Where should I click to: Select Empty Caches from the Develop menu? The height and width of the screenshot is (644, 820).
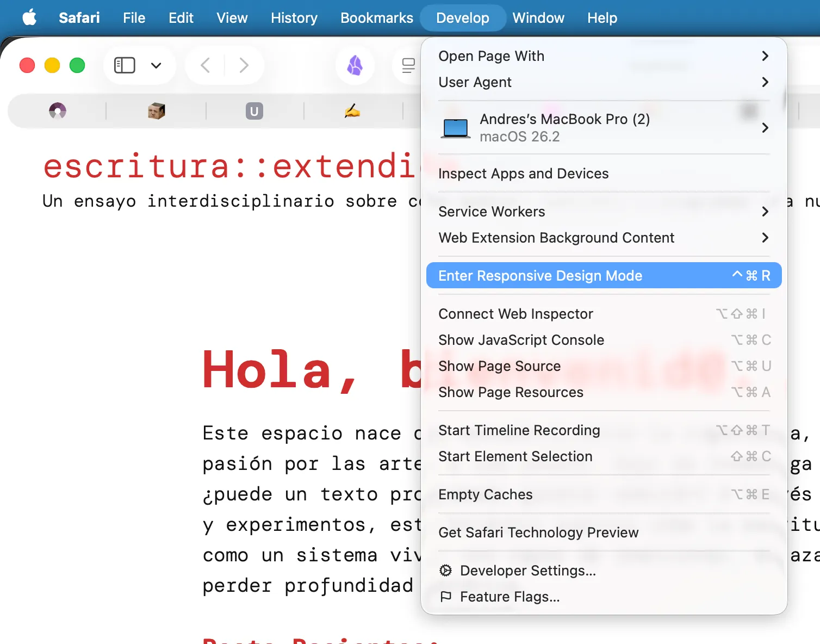coord(486,494)
